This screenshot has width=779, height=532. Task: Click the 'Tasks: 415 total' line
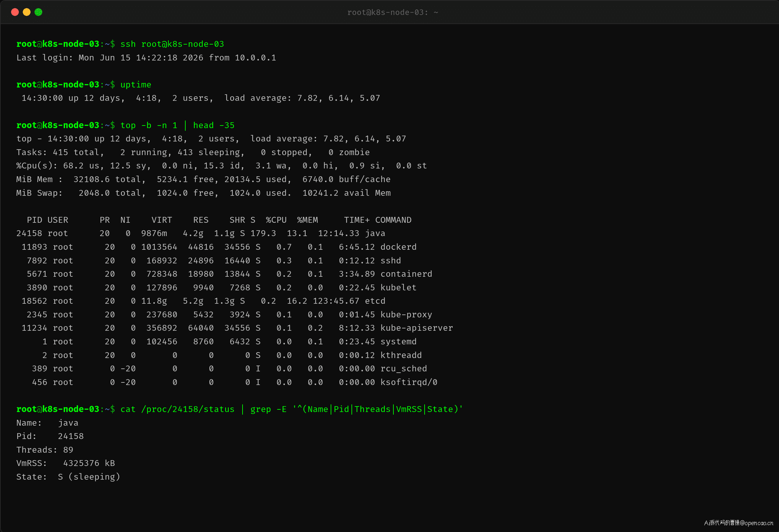tap(193, 152)
